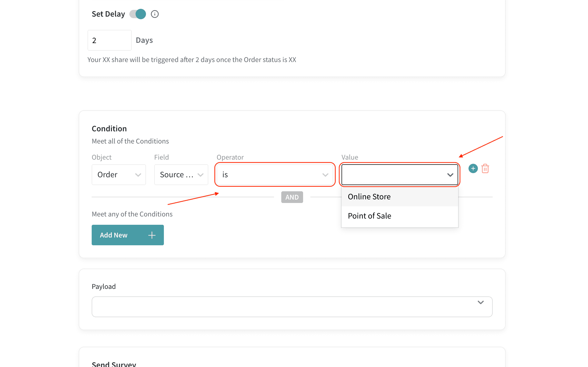Screen dimensions: 588x367
Task: Click the Set Delay info icon
Action: point(155,14)
